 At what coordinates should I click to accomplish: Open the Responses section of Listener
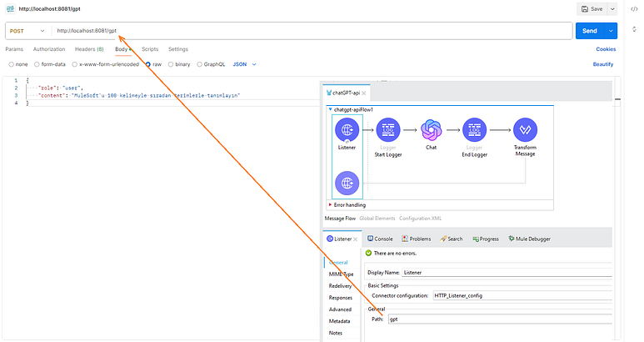coord(341,298)
